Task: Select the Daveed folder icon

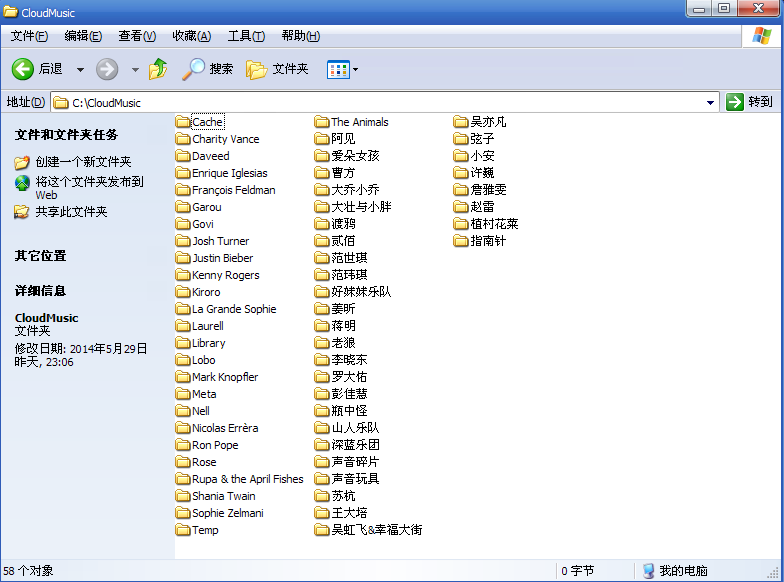Action: 183,156
